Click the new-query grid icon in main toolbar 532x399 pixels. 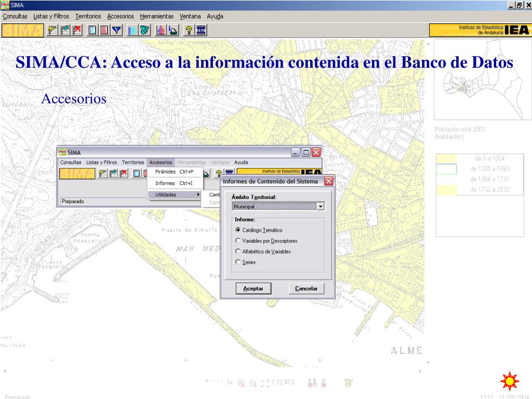coord(52,30)
